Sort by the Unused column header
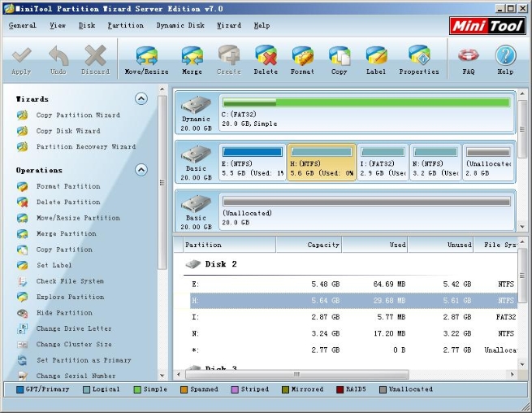The width and height of the screenshot is (532, 413). (x=440, y=245)
